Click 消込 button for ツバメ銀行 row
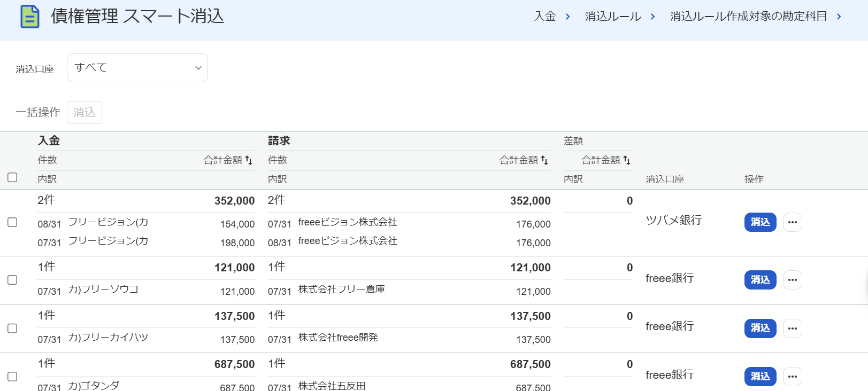The image size is (868, 391). [761, 222]
